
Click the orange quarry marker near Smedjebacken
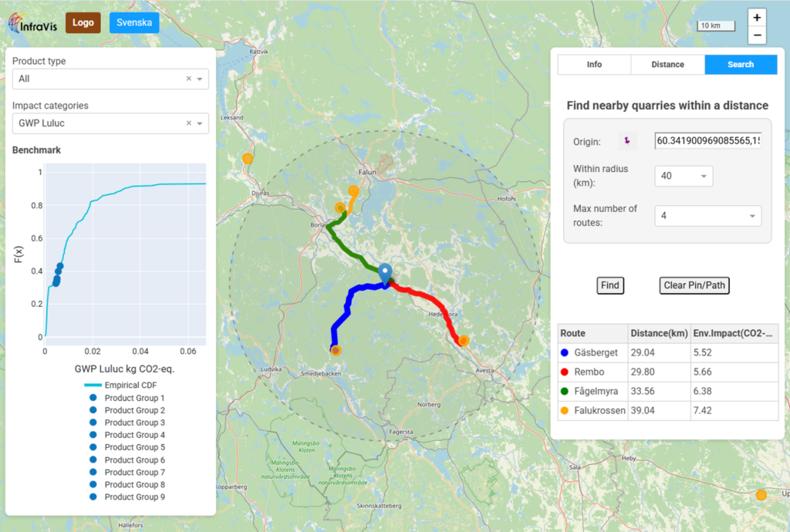(x=336, y=350)
